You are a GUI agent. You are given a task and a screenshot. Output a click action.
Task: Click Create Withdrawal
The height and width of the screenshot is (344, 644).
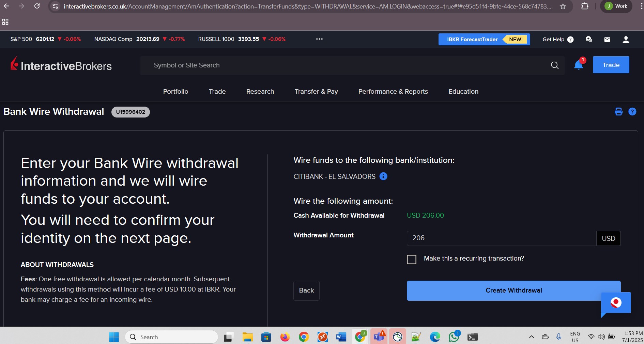click(513, 291)
